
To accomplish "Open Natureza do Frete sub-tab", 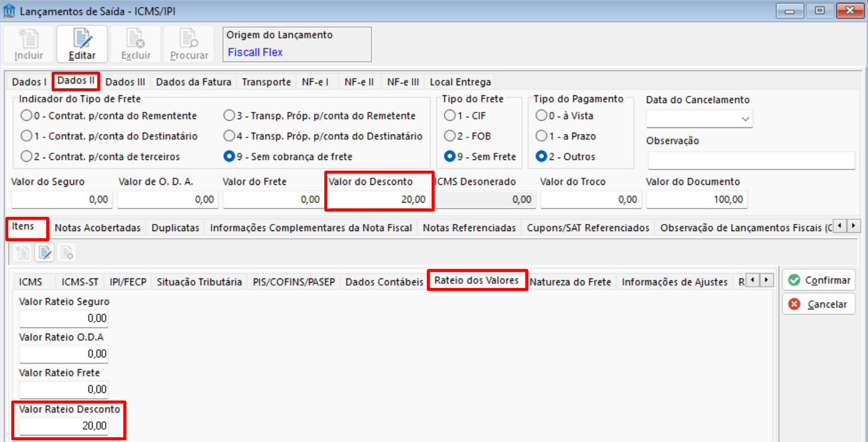I will point(570,282).
